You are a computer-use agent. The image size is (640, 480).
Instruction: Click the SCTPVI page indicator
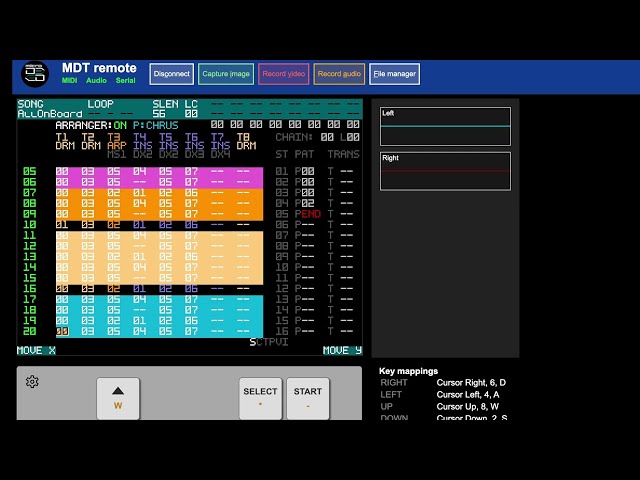coord(269,342)
